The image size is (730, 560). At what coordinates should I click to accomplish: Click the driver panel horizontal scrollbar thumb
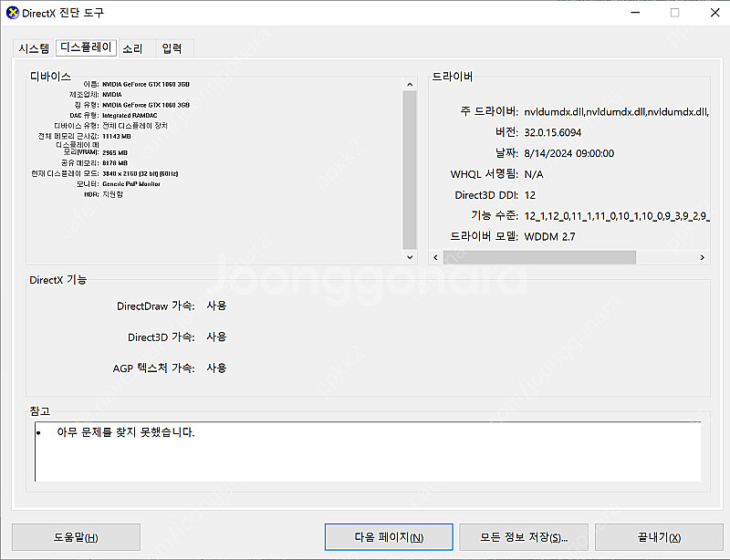[539, 257]
